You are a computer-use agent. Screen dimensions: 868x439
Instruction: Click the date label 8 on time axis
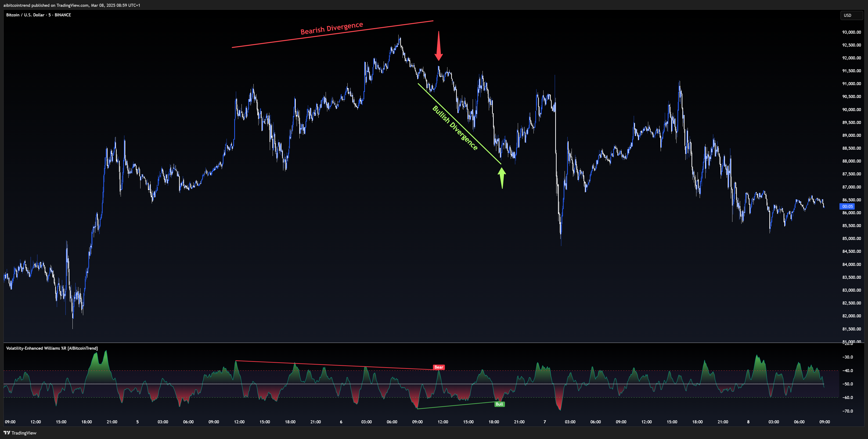tap(748, 422)
